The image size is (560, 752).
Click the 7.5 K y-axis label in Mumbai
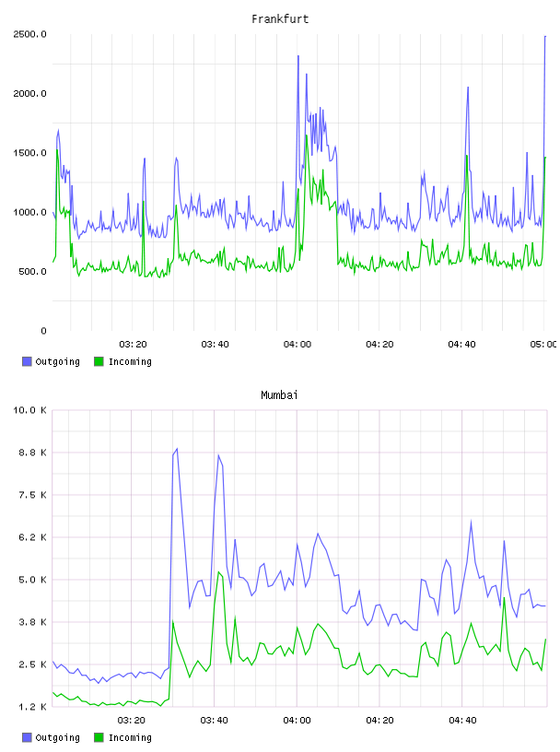[x=32, y=495]
